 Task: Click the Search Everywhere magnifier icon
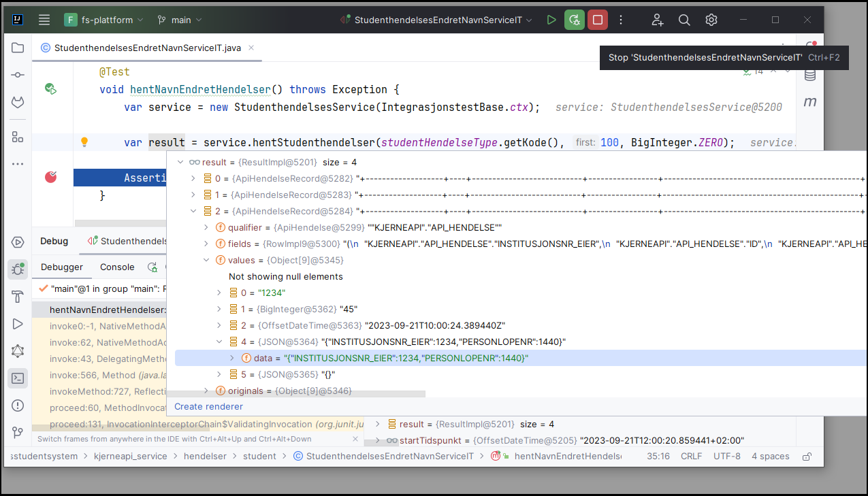(684, 20)
